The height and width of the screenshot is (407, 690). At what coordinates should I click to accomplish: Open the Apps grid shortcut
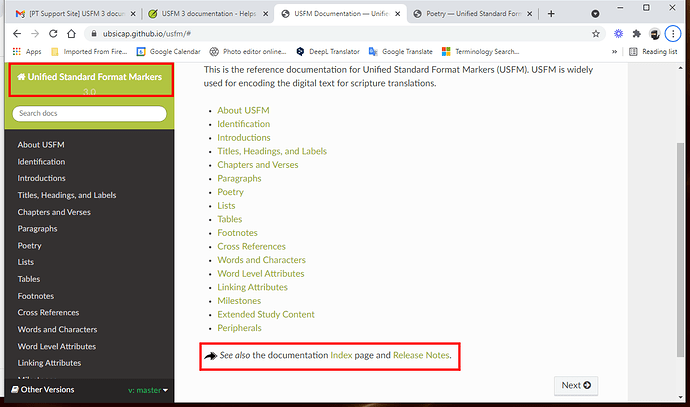27,51
